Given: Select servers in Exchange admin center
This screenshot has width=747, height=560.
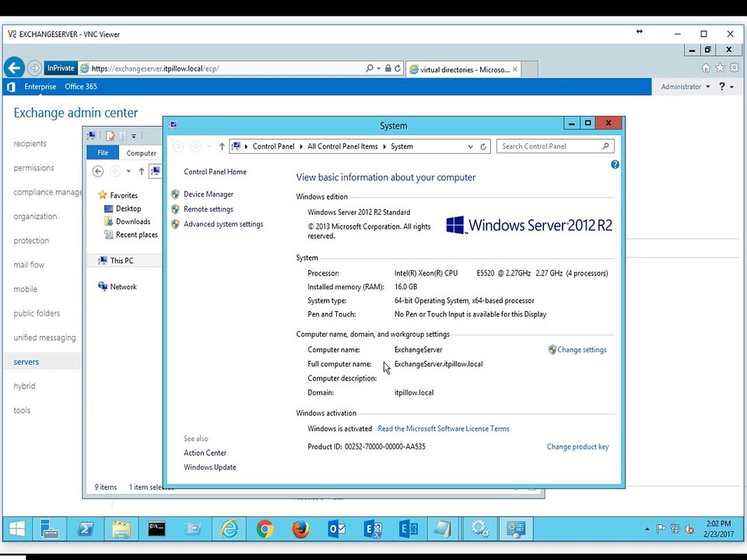Looking at the screenshot, I should pyautogui.click(x=26, y=362).
